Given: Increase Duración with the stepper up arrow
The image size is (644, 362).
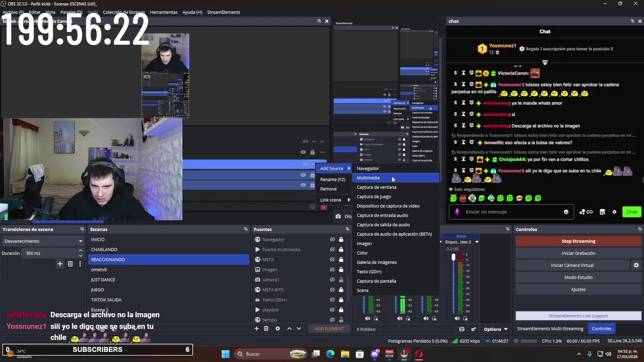Looking at the screenshot, I should pos(80,251).
